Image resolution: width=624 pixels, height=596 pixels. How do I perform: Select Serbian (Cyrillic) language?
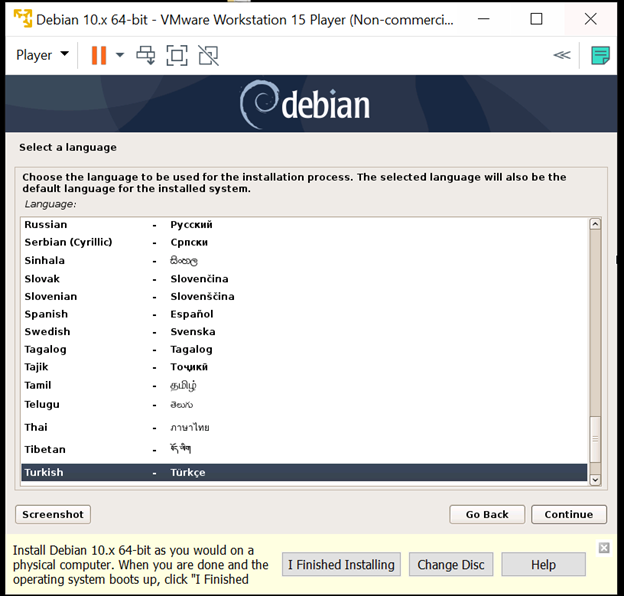304,242
